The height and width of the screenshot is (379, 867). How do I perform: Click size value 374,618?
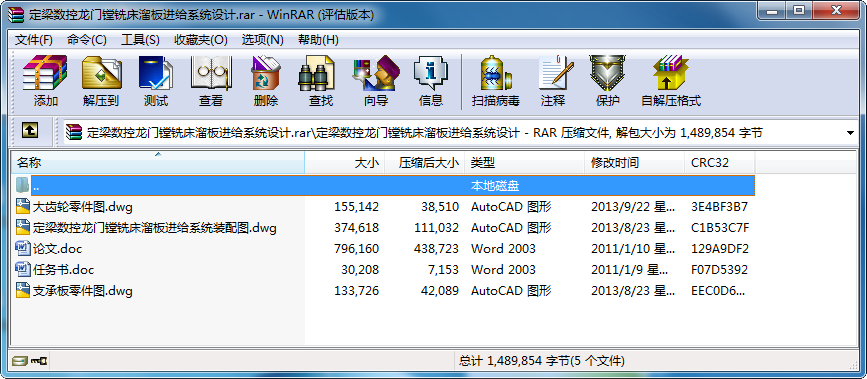357,228
